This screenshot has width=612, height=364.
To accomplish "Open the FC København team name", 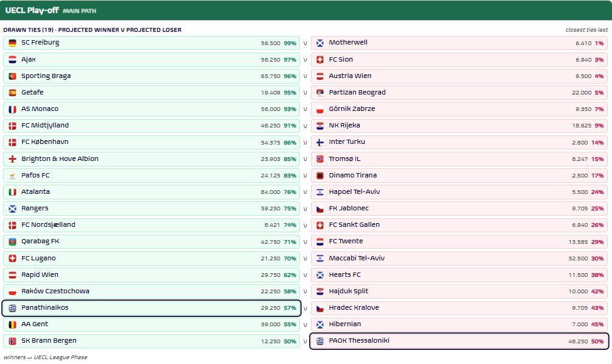I will [x=45, y=142].
